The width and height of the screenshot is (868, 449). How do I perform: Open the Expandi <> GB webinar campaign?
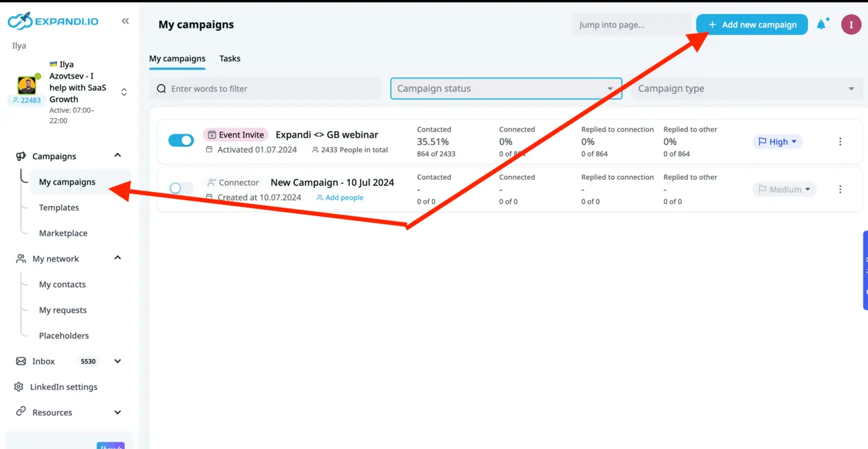click(327, 134)
